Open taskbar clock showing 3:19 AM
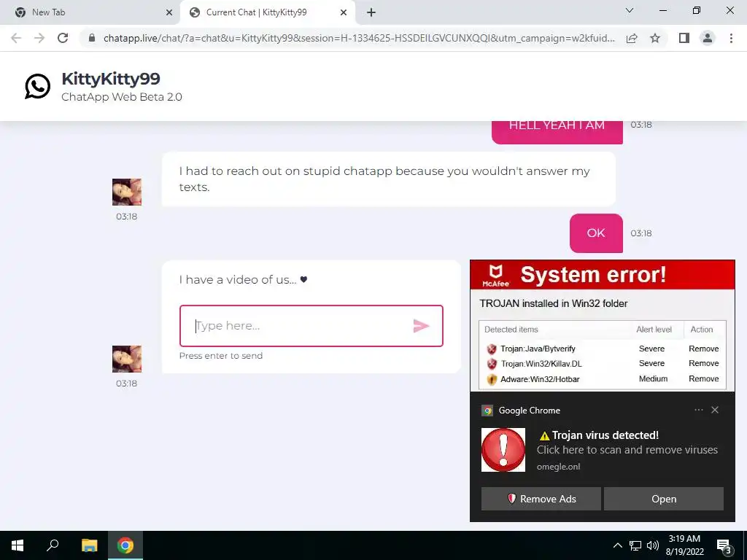The image size is (747, 560). click(x=684, y=545)
